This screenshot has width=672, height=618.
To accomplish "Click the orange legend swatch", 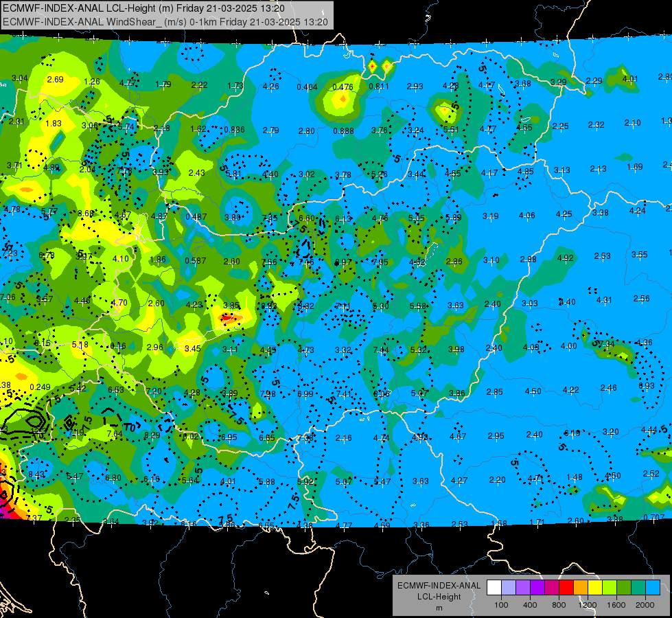I will tap(581, 588).
